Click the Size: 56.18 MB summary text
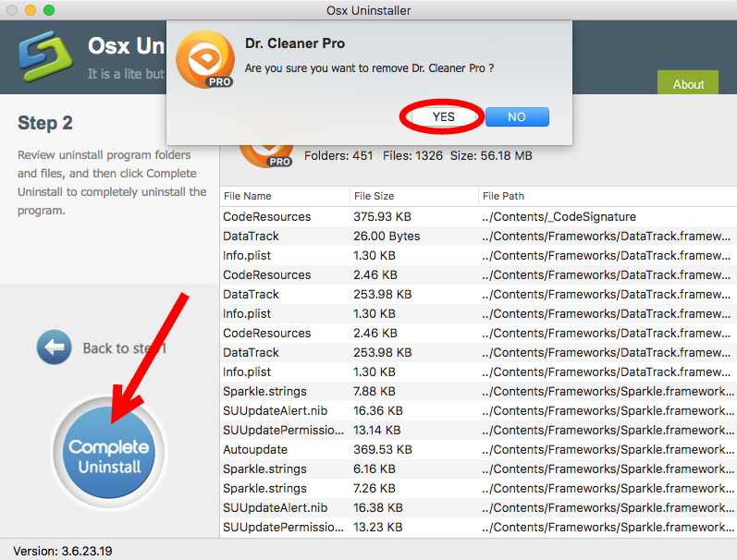This screenshot has width=737, height=560. click(x=491, y=155)
